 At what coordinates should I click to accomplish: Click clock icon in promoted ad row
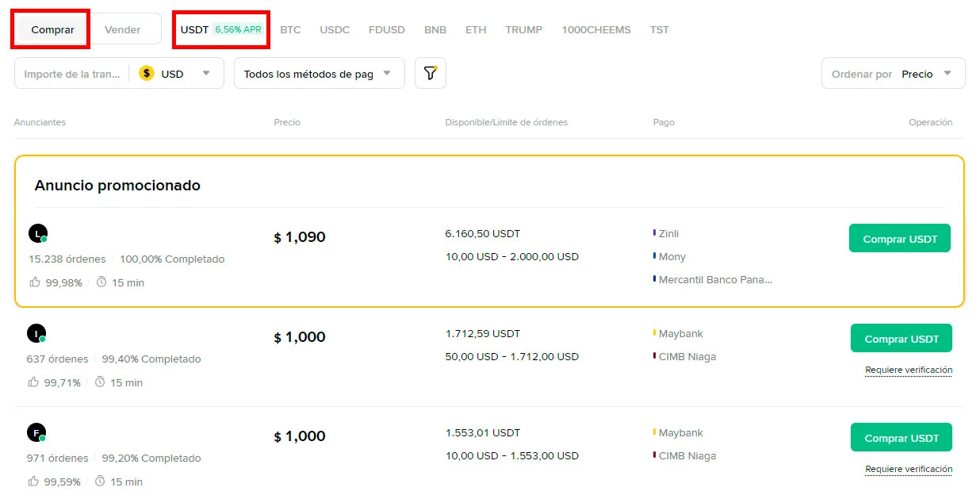click(101, 282)
